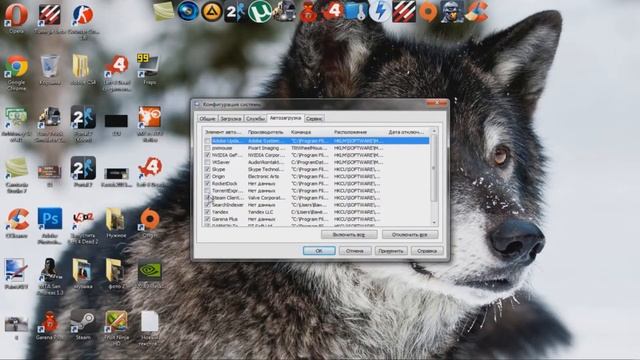Switch to the Службы tab

(255, 119)
